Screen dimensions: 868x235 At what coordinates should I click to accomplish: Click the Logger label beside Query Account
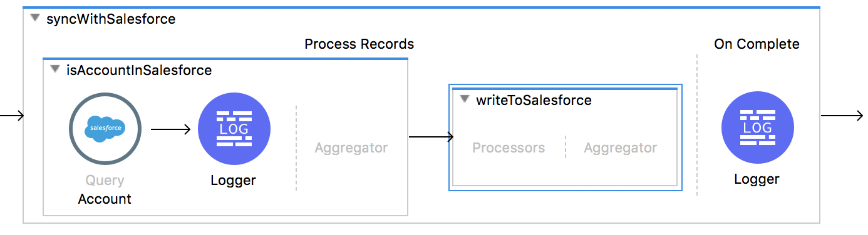234,181
